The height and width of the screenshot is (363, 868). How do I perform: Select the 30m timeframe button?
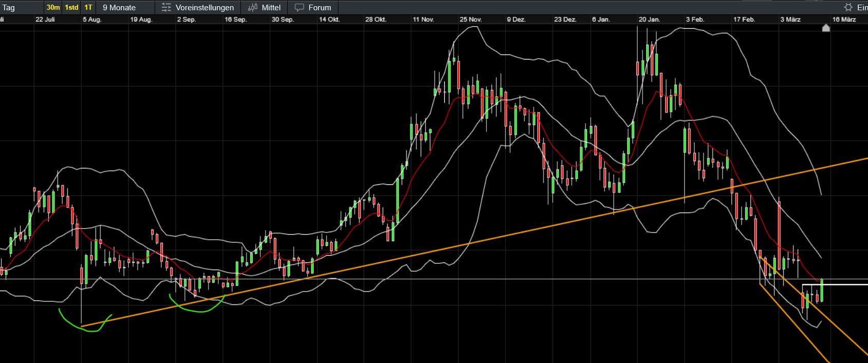pyautogui.click(x=53, y=7)
